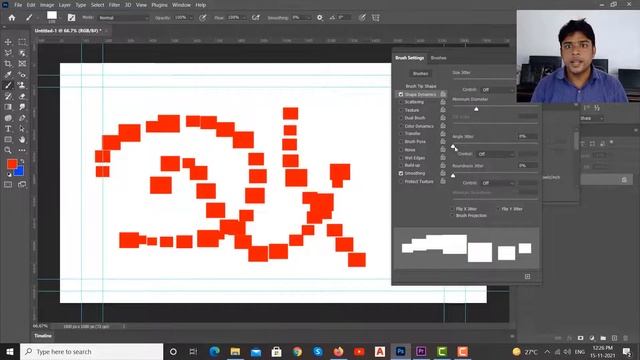Viewport: 640px width, 360px height.
Task: Open the Image menu
Action: (x=47, y=5)
